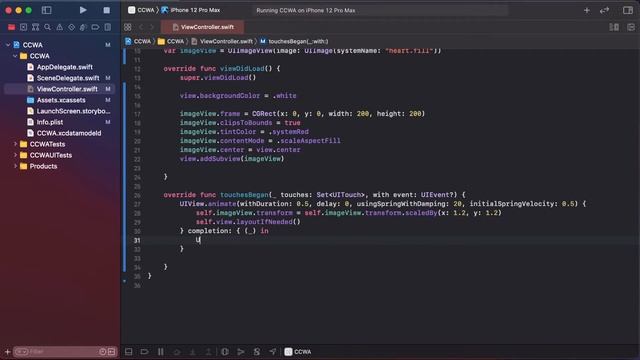Expand the Products folder
Viewport: 640px width, 360px height.
tap(15, 166)
